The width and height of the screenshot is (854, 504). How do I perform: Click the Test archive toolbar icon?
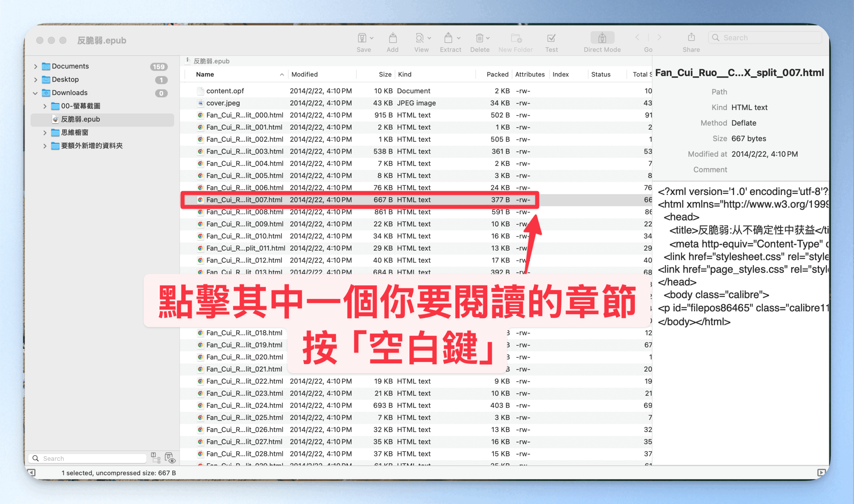[551, 38]
